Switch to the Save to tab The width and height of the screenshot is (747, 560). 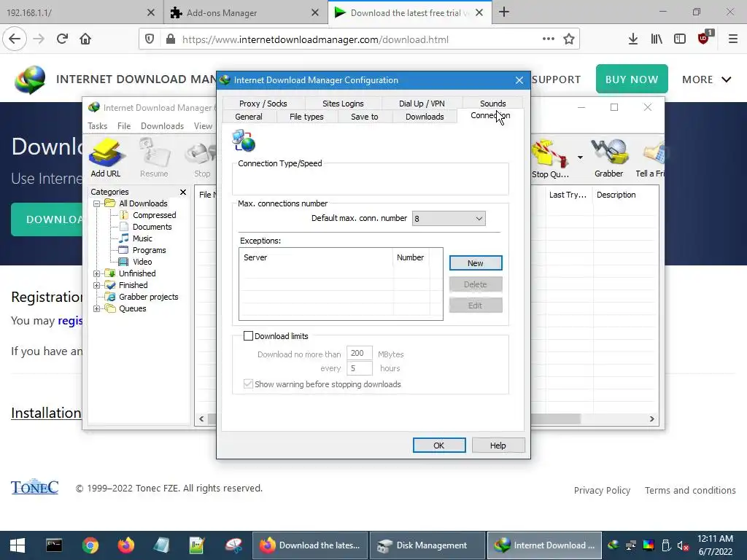tap(365, 117)
